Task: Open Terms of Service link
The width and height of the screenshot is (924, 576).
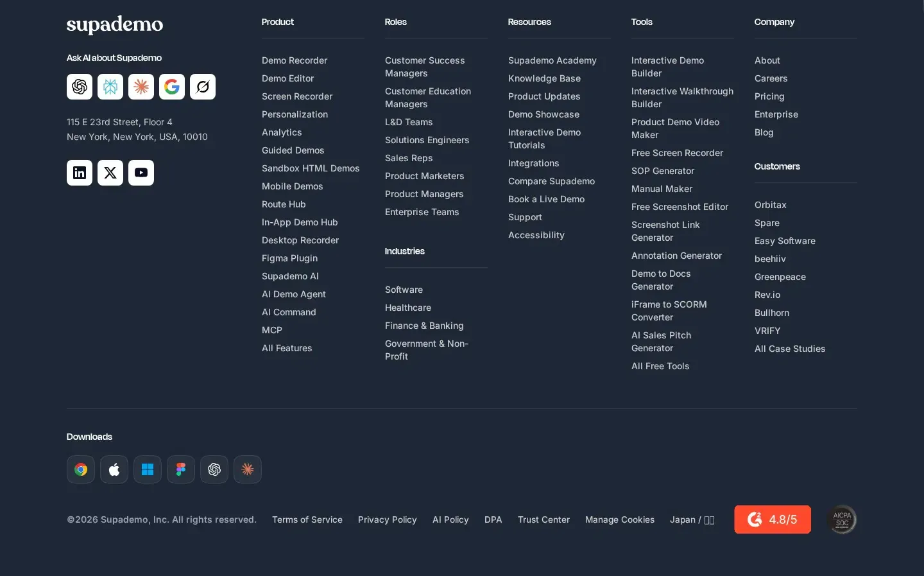Action: 307,519
